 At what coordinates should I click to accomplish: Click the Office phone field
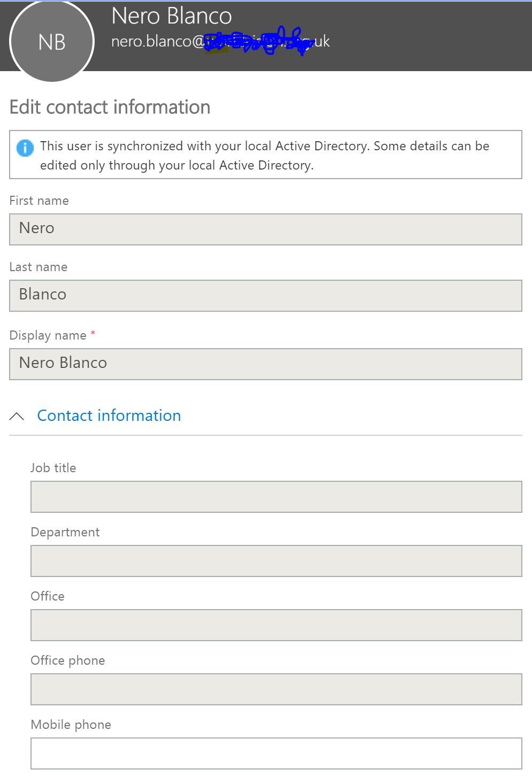pyautogui.click(x=276, y=689)
